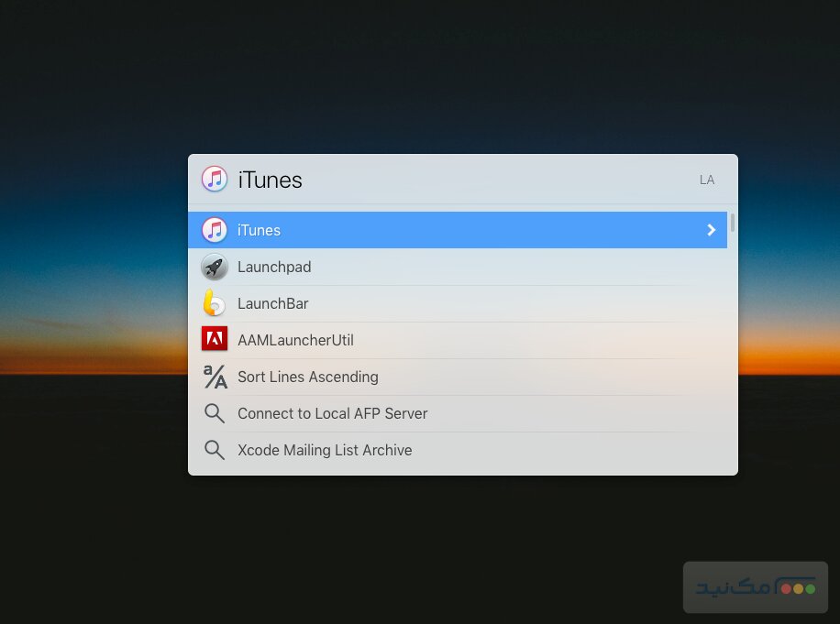Click the watermark logo with colored dots
840x624 pixels.
756,587
